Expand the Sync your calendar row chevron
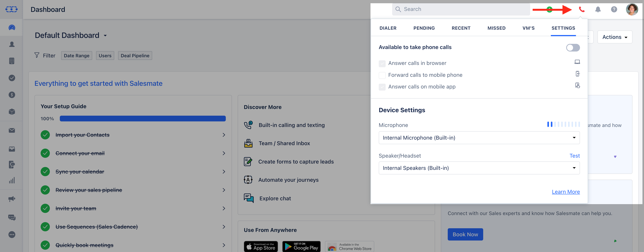The image size is (644, 252). coord(224,172)
